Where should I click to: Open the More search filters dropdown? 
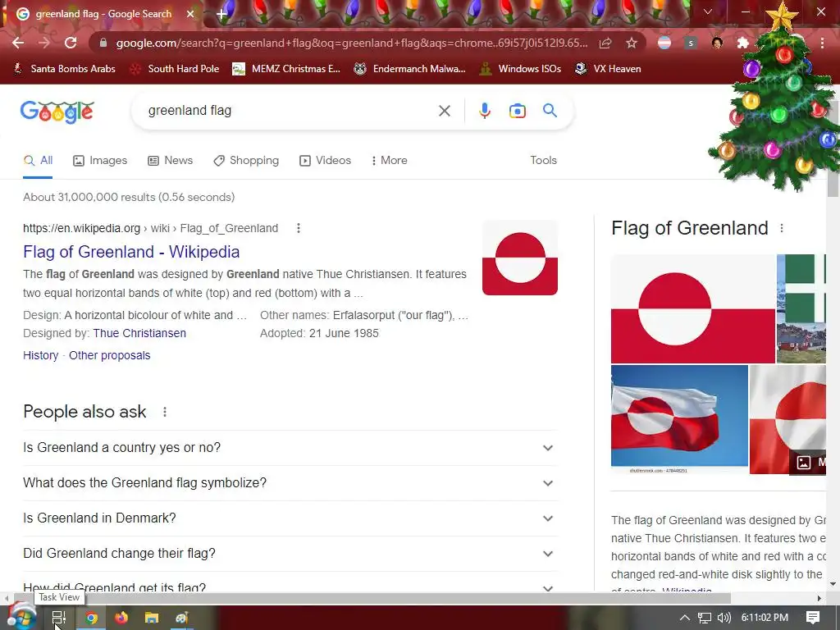point(390,161)
